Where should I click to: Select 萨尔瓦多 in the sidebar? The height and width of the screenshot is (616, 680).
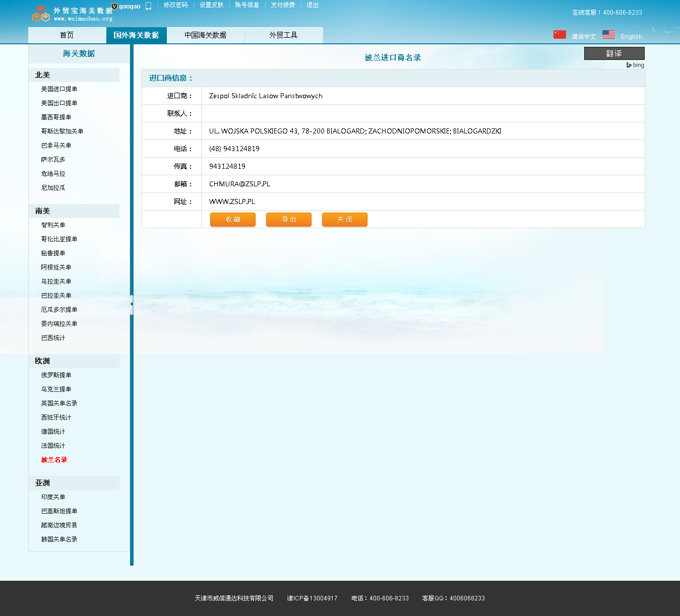[53, 160]
